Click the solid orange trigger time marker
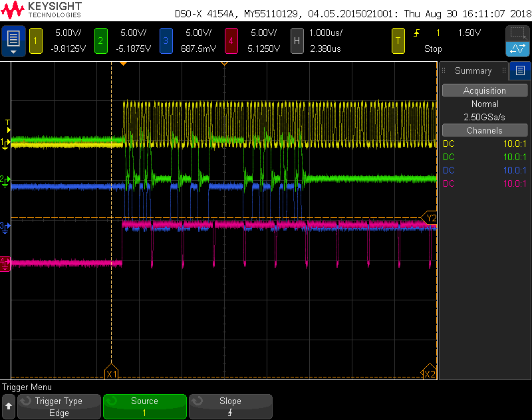Image resolution: width=532 pixels, height=420 pixels. point(124,63)
